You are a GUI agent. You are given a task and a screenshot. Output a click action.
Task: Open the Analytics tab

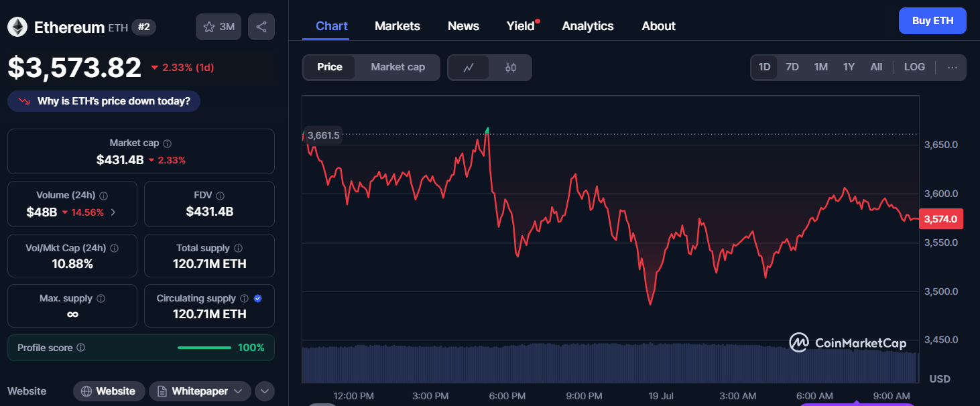pyautogui.click(x=588, y=26)
